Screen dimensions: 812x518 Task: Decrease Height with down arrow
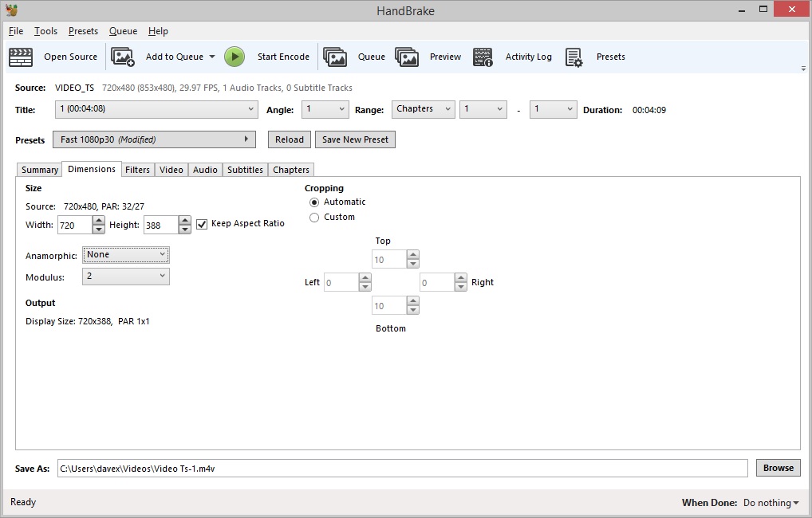pos(185,230)
